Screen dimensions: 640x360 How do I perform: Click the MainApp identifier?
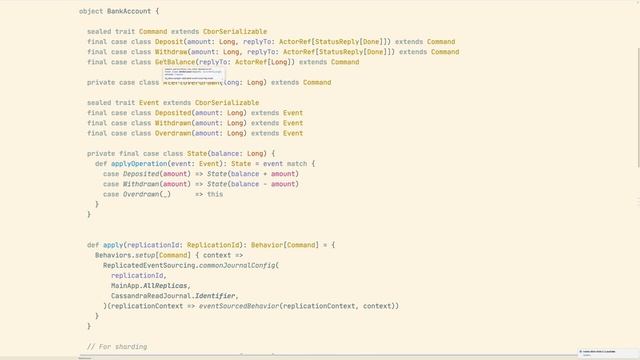tap(125, 286)
